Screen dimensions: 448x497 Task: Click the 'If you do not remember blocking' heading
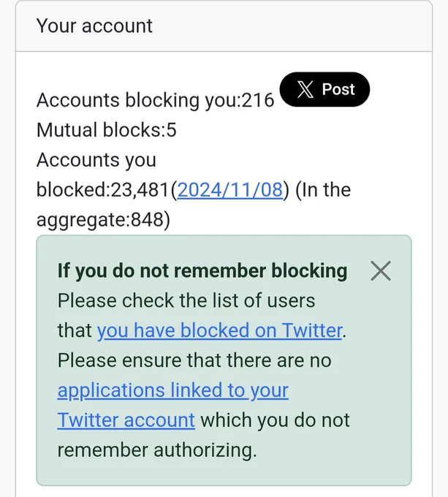202,270
